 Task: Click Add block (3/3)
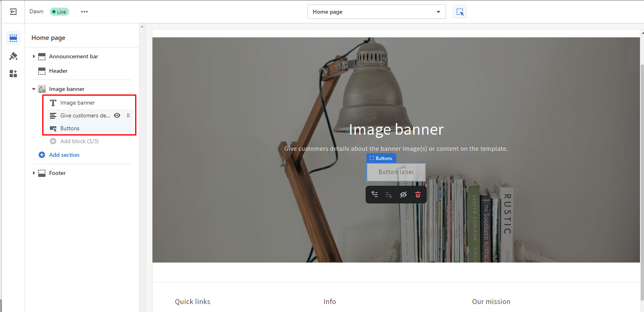click(x=79, y=141)
